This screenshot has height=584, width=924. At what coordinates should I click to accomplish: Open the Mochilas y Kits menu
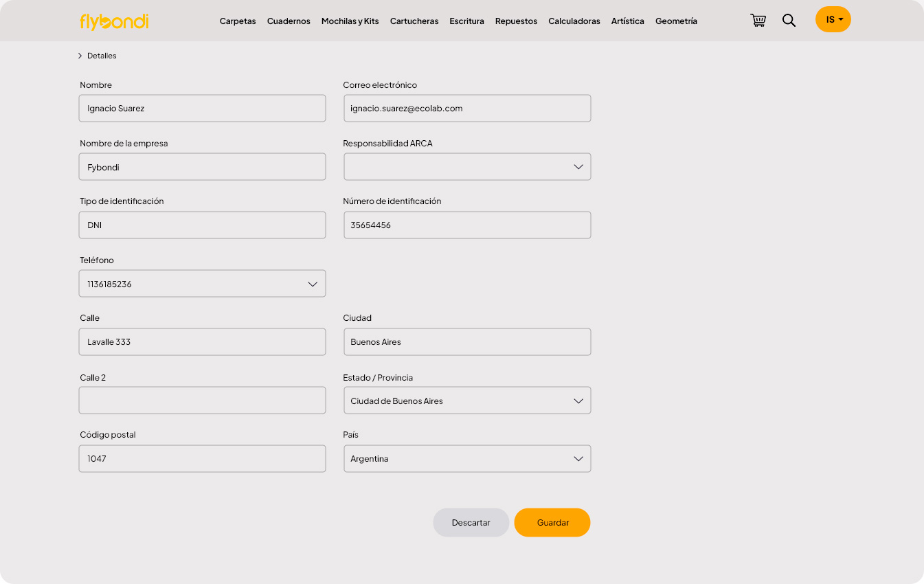point(350,21)
